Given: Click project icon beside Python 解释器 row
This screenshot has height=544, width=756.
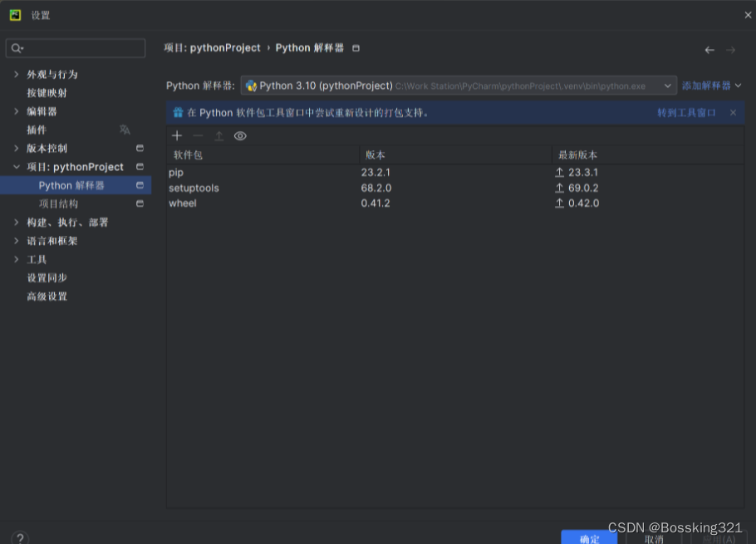Looking at the screenshot, I should click(140, 185).
